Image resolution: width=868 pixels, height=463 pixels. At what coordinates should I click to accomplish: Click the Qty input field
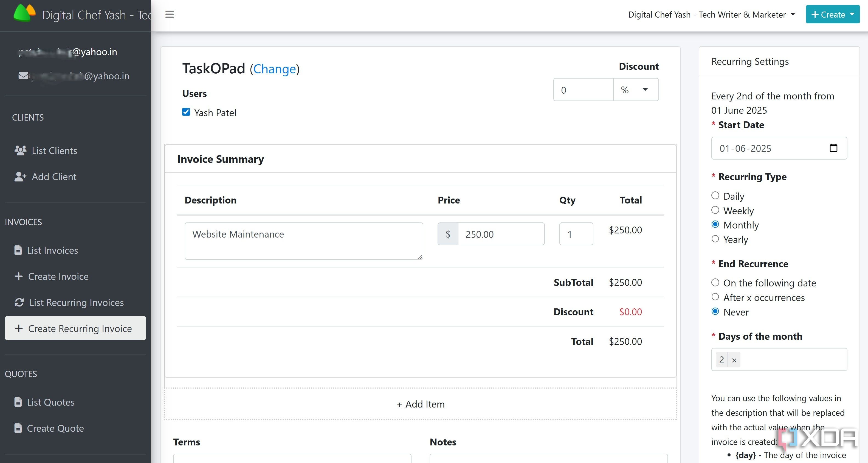coord(576,234)
